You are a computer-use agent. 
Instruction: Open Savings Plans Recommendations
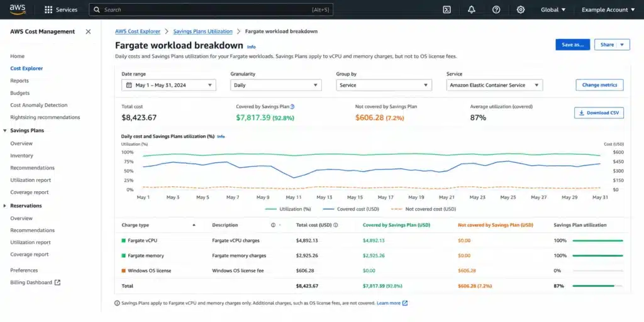click(33, 168)
